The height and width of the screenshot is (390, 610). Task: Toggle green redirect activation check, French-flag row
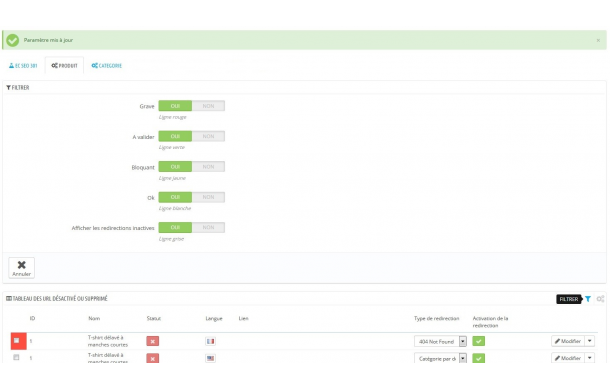(x=479, y=341)
